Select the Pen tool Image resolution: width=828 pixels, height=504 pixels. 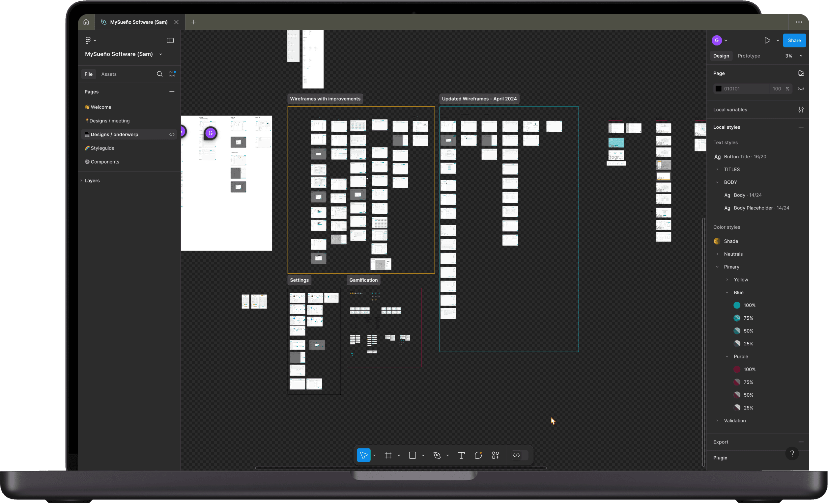(437, 455)
